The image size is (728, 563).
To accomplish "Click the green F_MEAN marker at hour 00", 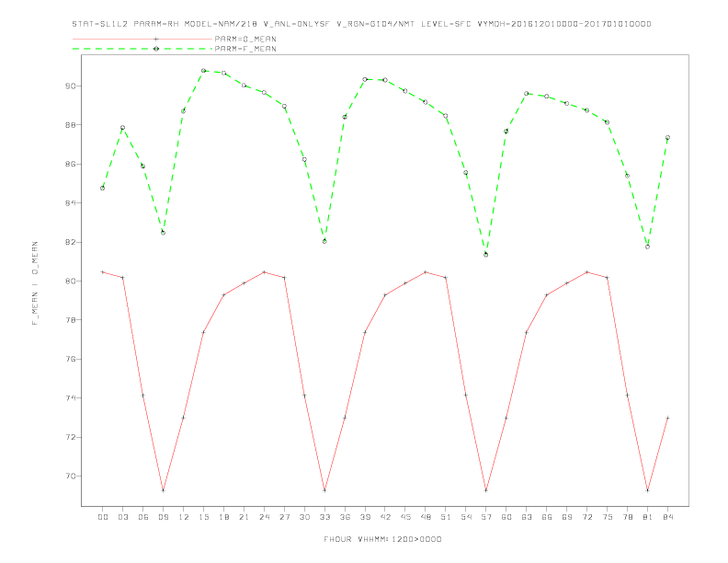I will 103,189.
